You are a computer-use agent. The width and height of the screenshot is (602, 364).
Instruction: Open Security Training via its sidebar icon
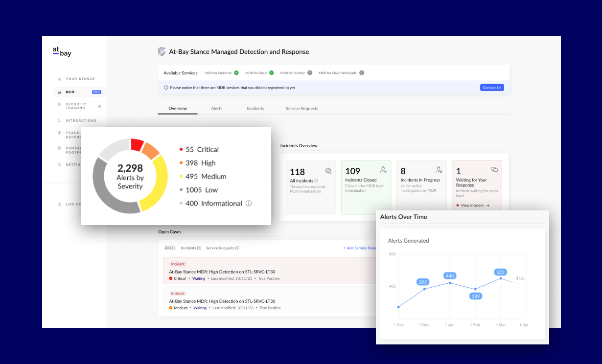click(x=59, y=104)
